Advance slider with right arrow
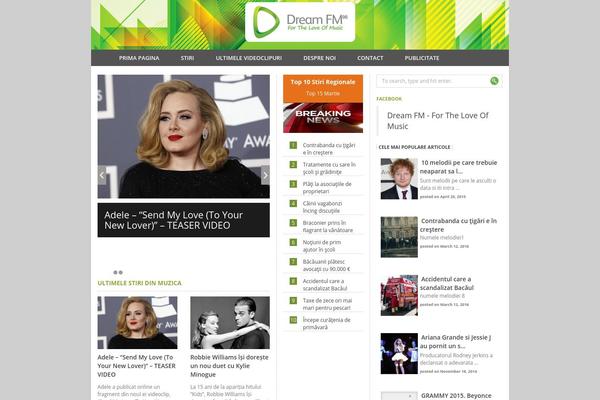Viewport: 600px width, 400px height. pyautogui.click(x=265, y=175)
